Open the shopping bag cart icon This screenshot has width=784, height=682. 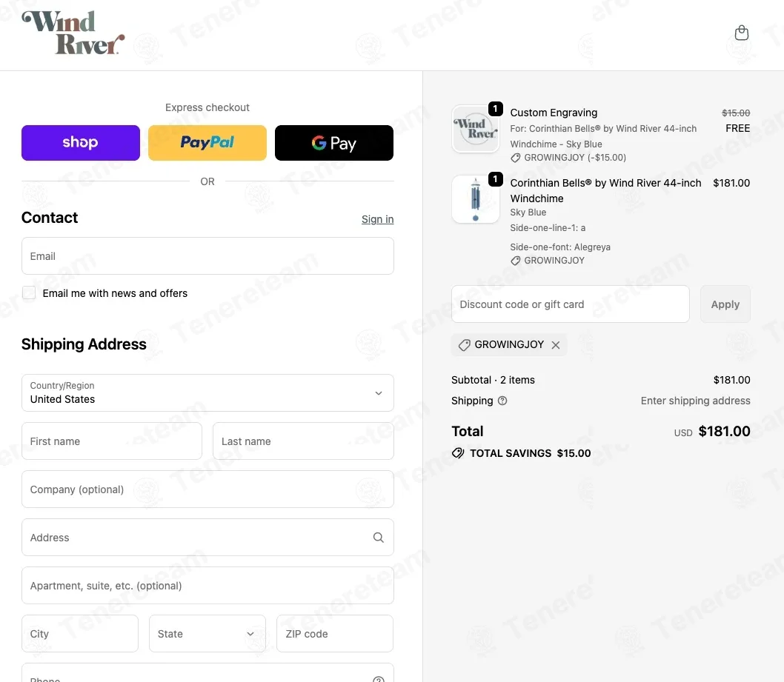(x=741, y=33)
